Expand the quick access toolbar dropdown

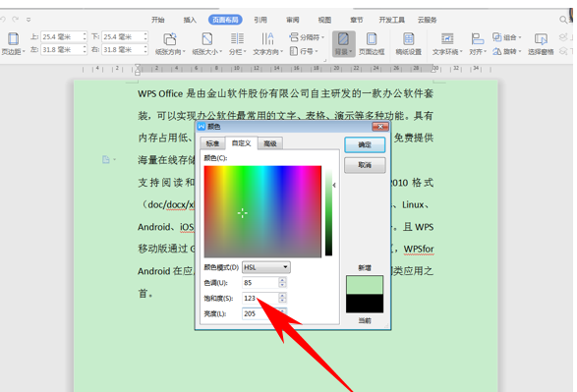(x=29, y=20)
